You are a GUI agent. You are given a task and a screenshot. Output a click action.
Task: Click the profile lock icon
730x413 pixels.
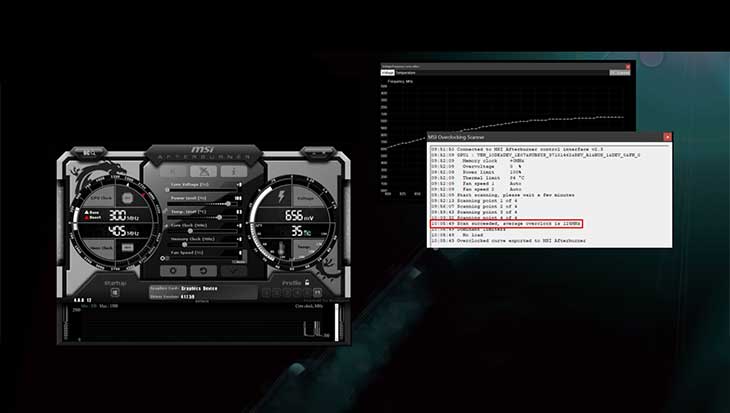tap(307, 282)
